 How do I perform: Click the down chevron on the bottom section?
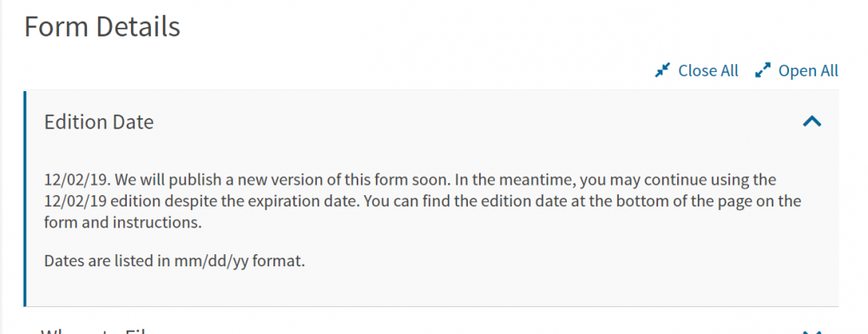[x=812, y=331]
